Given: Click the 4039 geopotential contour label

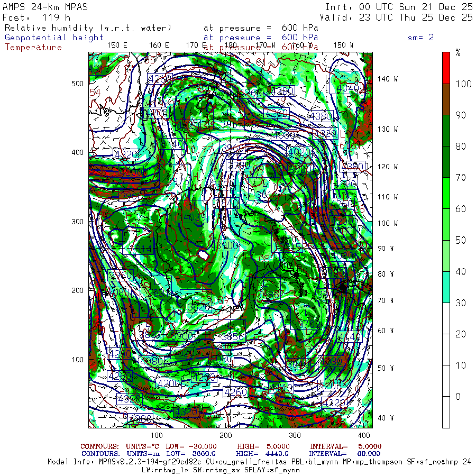Looking at the screenshot, I should coord(194,217).
